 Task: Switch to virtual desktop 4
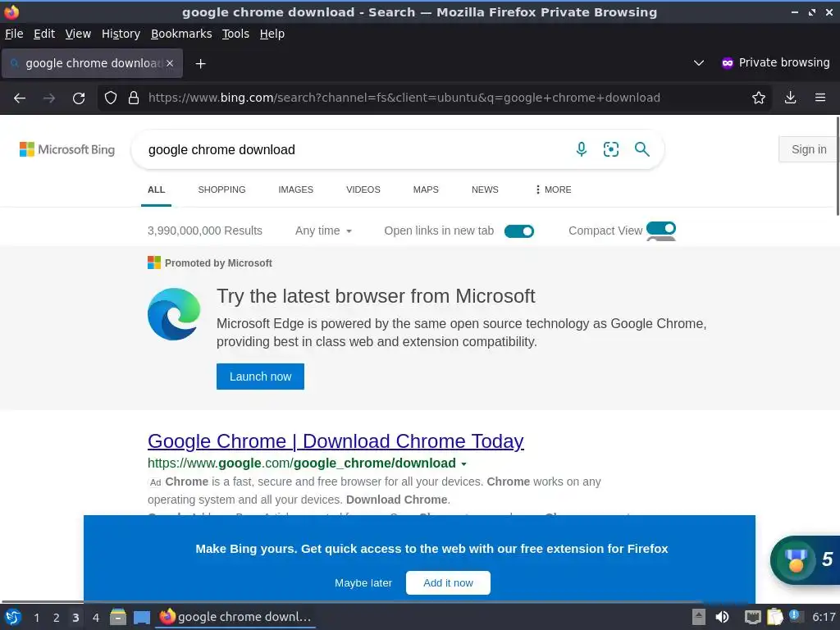coord(96,618)
